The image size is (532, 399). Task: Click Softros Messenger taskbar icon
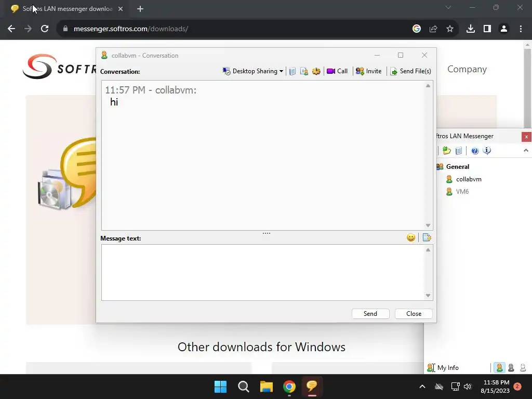(312, 387)
